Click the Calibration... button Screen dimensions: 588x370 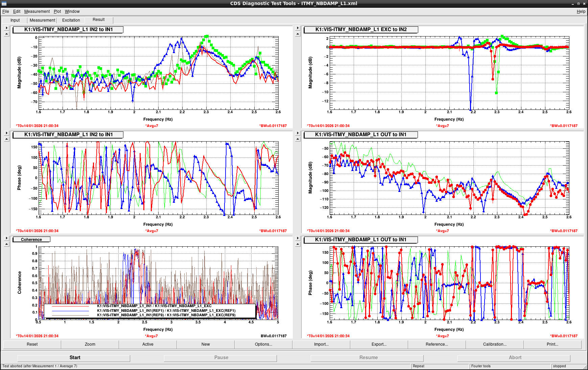pyautogui.click(x=494, y=344)
